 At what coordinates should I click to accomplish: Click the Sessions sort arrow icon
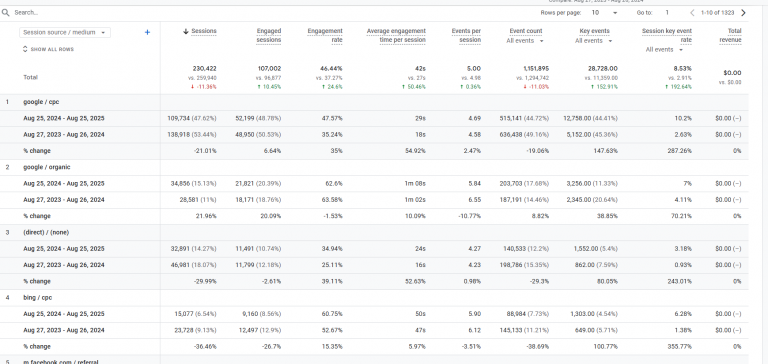[x=186, y=31]
